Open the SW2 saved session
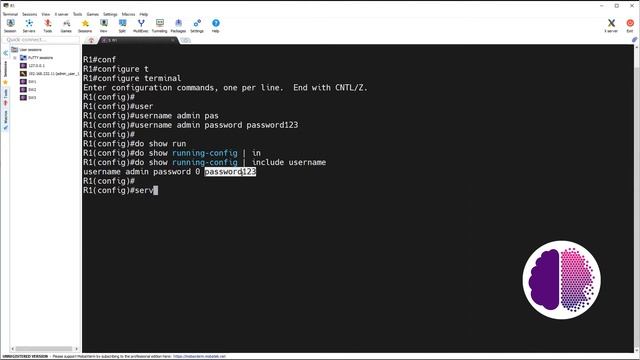This screenshot has width=640, height=360. tap(29, 90)
